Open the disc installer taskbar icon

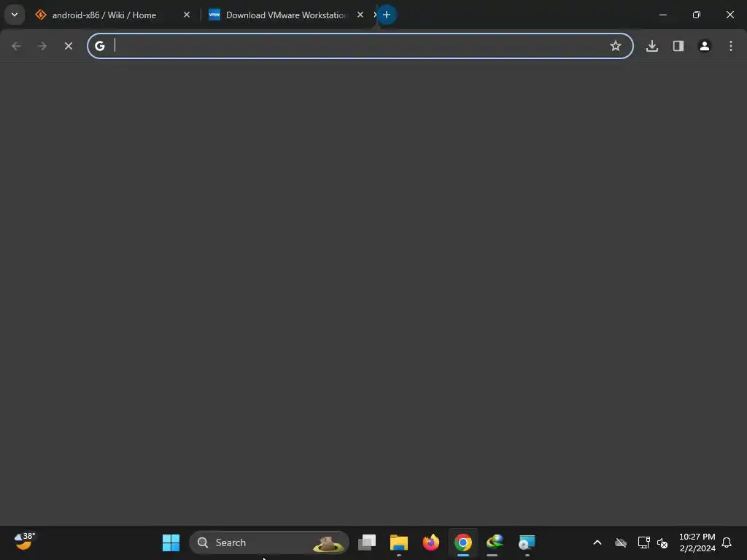[x=527, y=542]
